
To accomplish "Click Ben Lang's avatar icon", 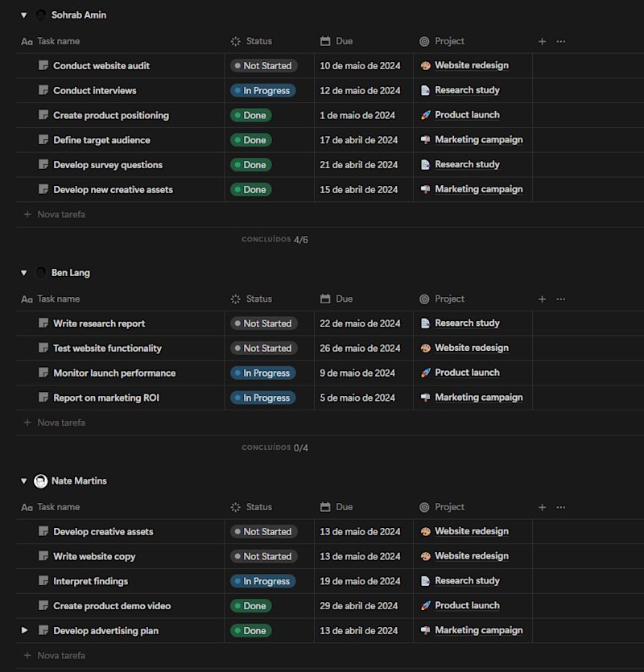I will [41, 273].
